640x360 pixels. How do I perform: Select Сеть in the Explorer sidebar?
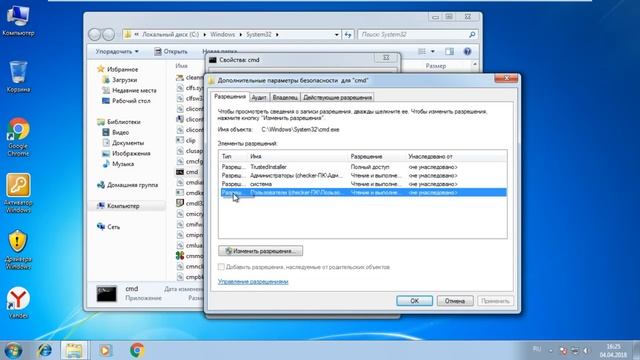click(x=109, y=227)
